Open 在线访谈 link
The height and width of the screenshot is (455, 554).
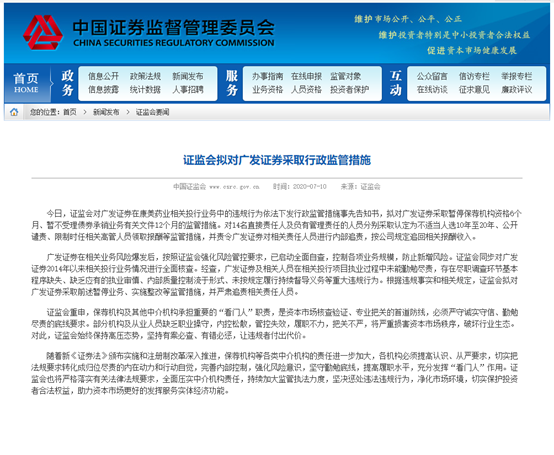pos(432,90)
